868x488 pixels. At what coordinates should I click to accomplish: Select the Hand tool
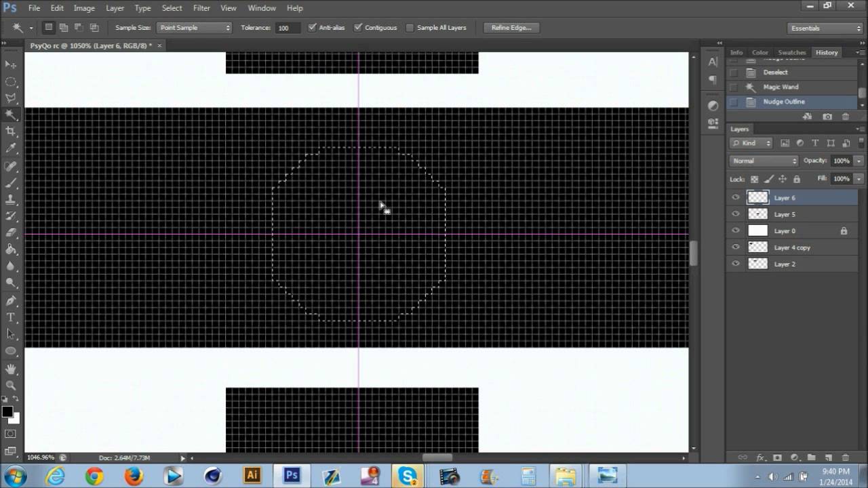coord(11,369)
